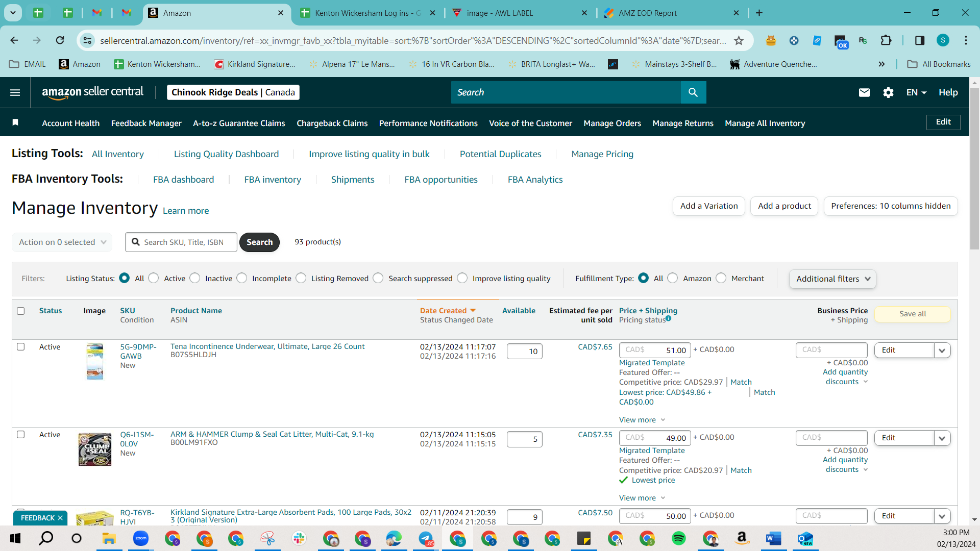Toggle the browser side panel icon
The width and height of the screenshot is (980, 551).
(x=919, y=40)
